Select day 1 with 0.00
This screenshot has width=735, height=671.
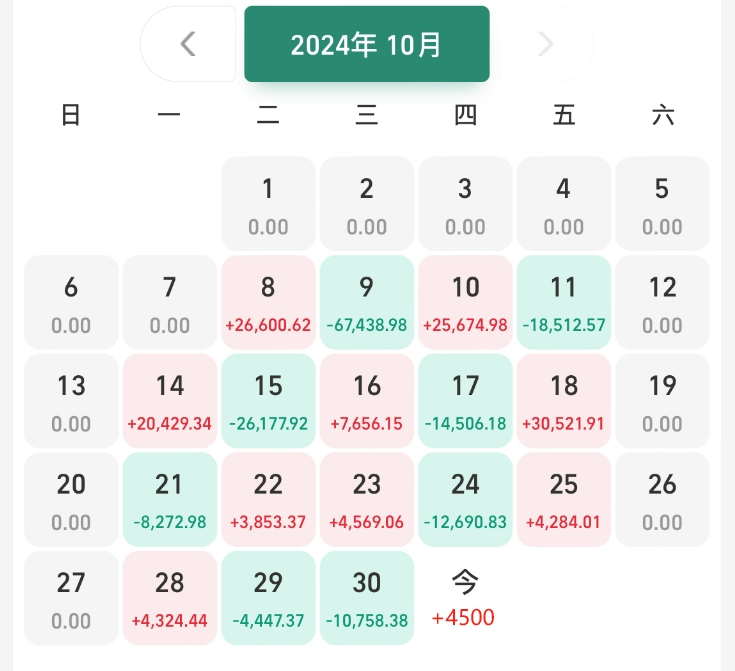click(x=268, y=204)
